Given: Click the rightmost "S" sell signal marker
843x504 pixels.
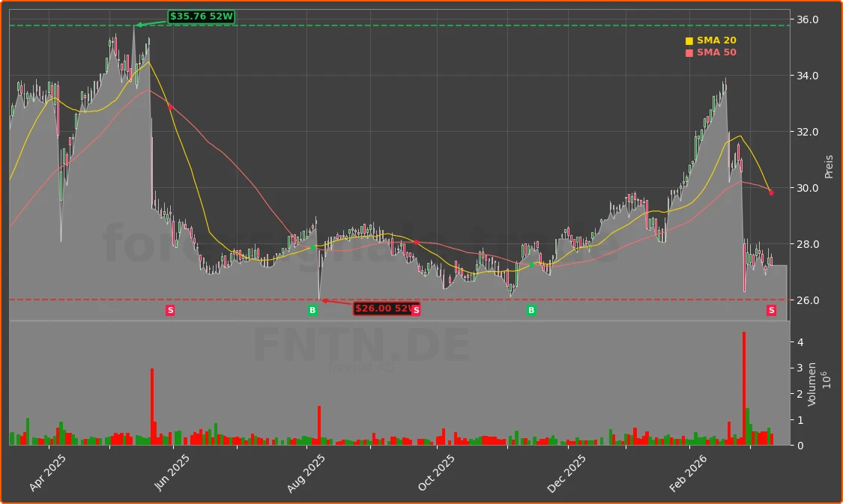Looking at the screenshot, I should tap(770, 309).
